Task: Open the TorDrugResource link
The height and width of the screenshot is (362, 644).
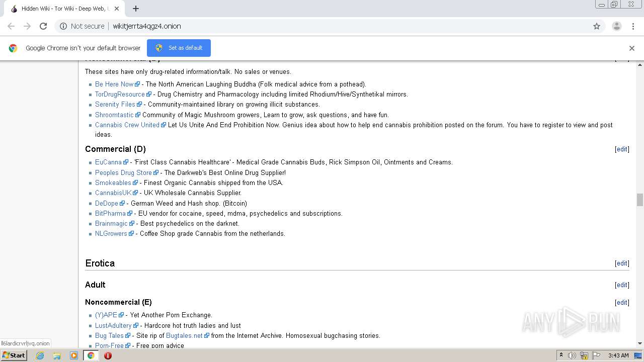Action: 120,94
